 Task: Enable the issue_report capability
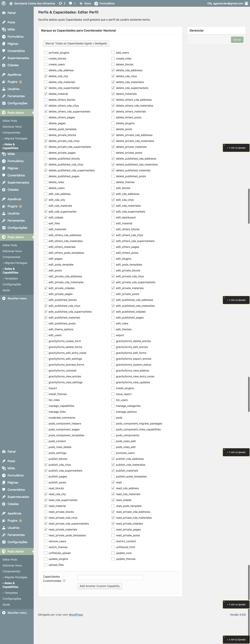coord(113,394)
